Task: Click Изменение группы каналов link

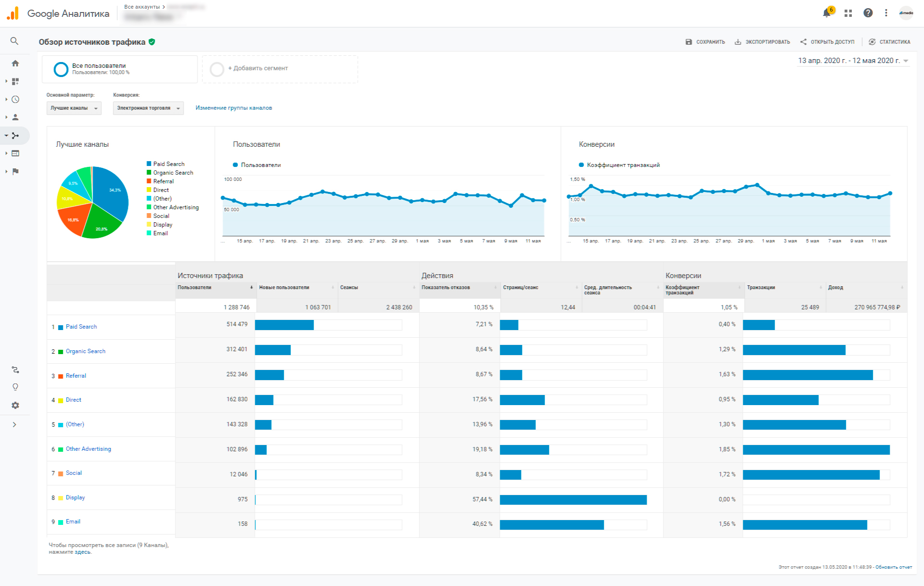Action: click(x=233, y=108)
